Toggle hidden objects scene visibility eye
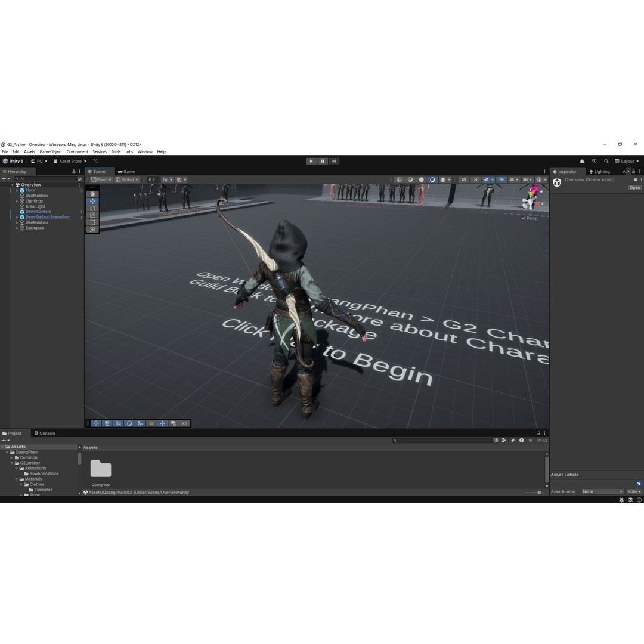This screenshot has width=644, height=644. point(501,180)
